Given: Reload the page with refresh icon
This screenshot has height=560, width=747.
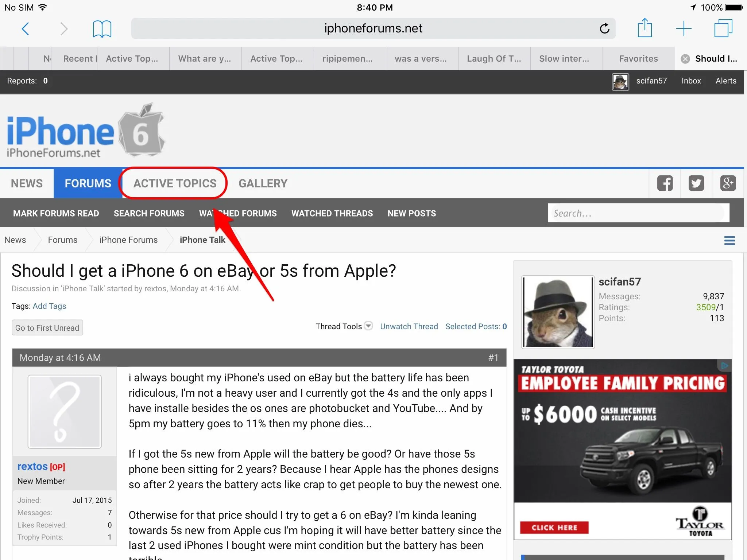Looking at the screenshot, I should click(x=604, y=28).
